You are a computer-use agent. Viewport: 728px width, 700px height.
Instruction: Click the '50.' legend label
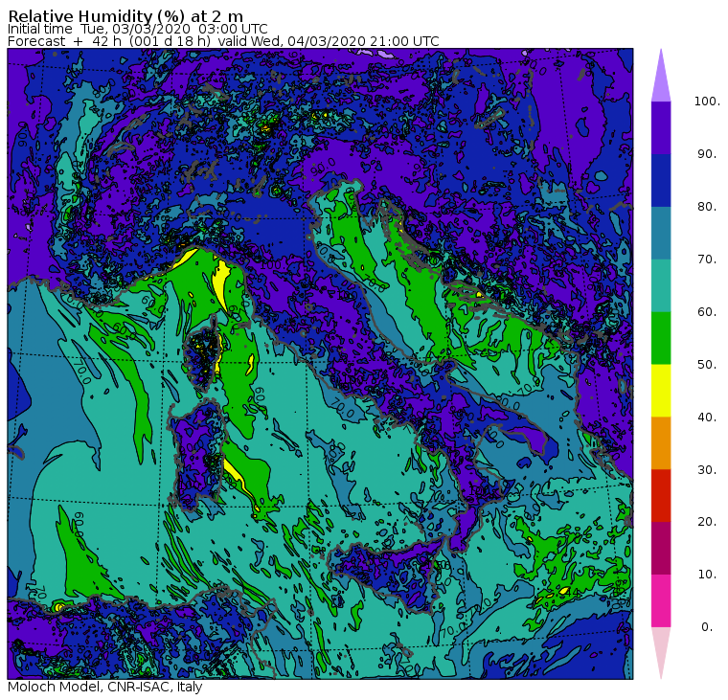coord(707,365)
